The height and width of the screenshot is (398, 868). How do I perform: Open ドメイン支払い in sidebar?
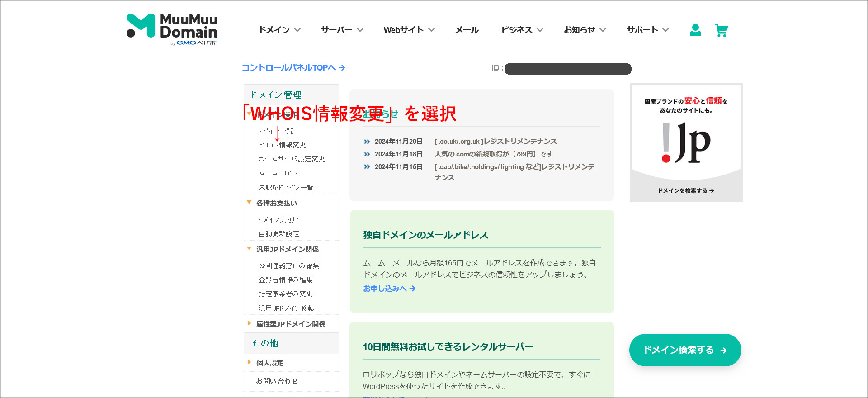pyautogui.click(x=278, y=220)
